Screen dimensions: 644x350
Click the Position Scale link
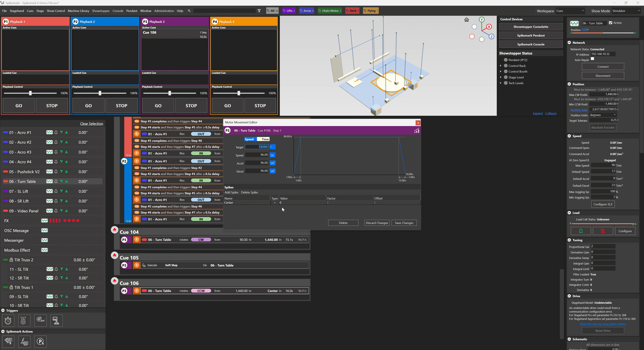(x=579, y=110)
